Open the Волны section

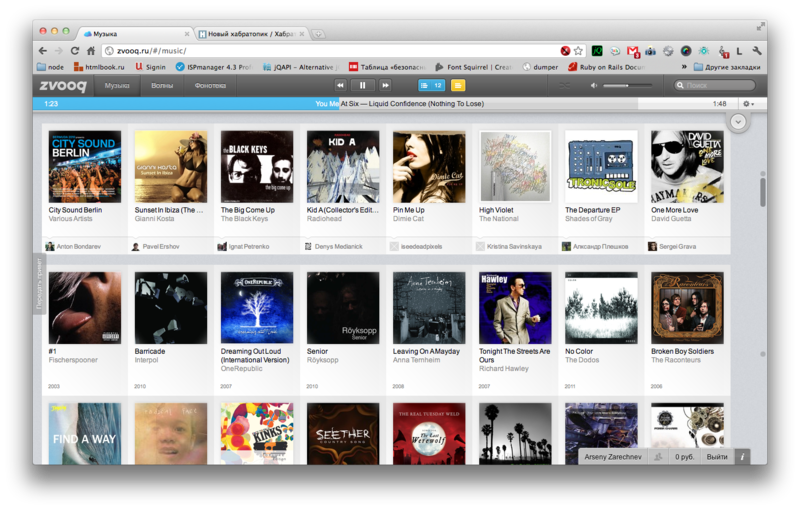tap(162, 86)
